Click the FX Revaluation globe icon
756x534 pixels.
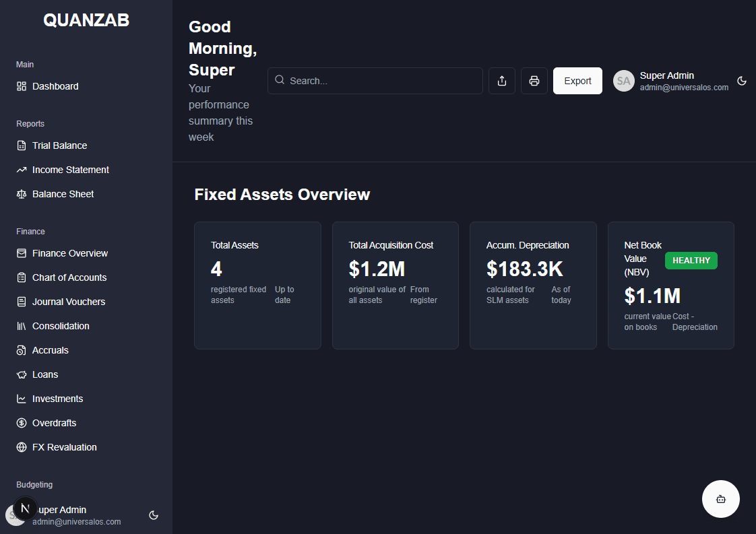tap(21, 447)
